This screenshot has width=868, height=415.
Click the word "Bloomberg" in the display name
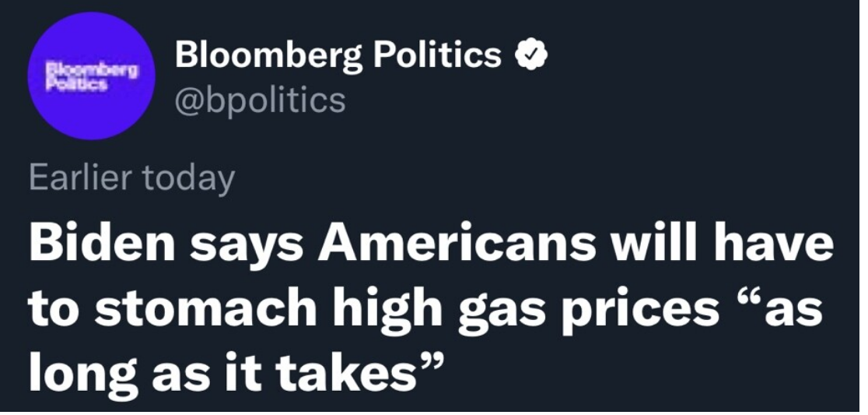click(x=268, y=55)
